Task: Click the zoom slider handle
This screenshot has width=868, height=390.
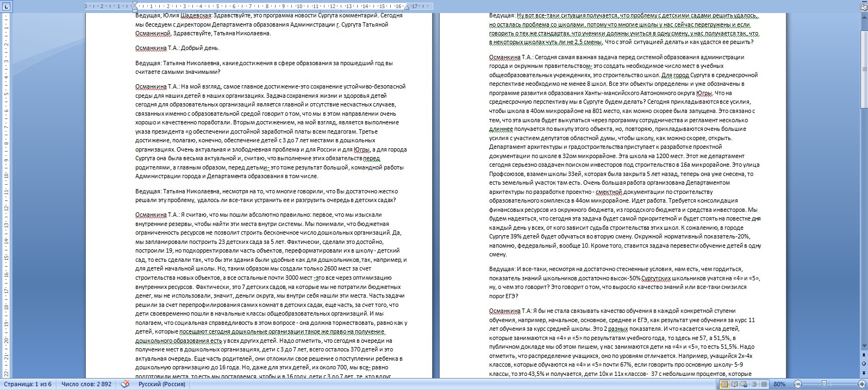Action: (x=824, y=384)
